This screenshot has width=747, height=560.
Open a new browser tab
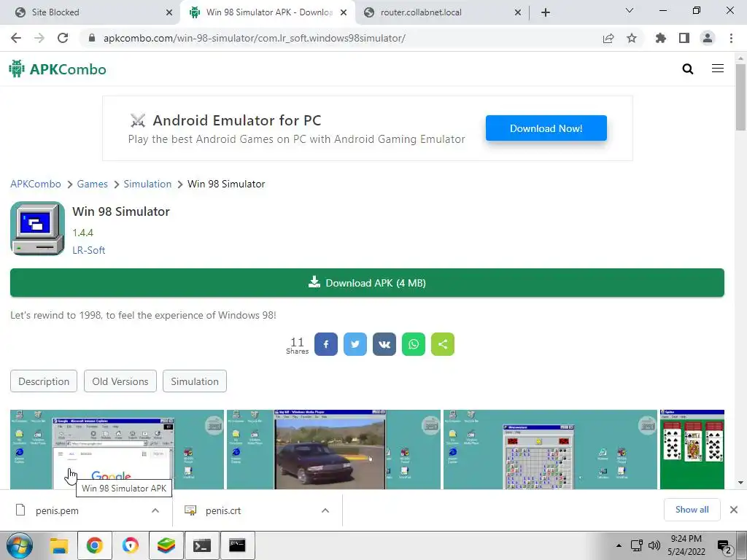546,12
